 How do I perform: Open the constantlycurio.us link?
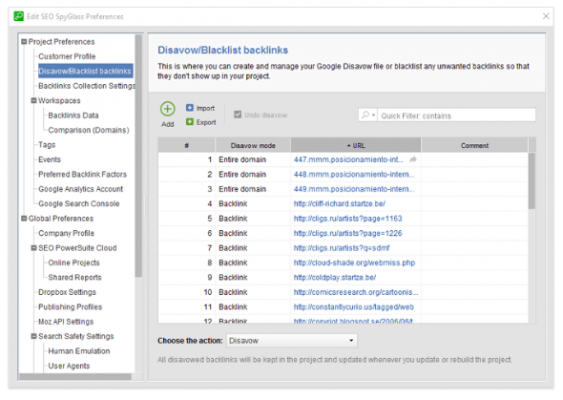coord(354,307)
